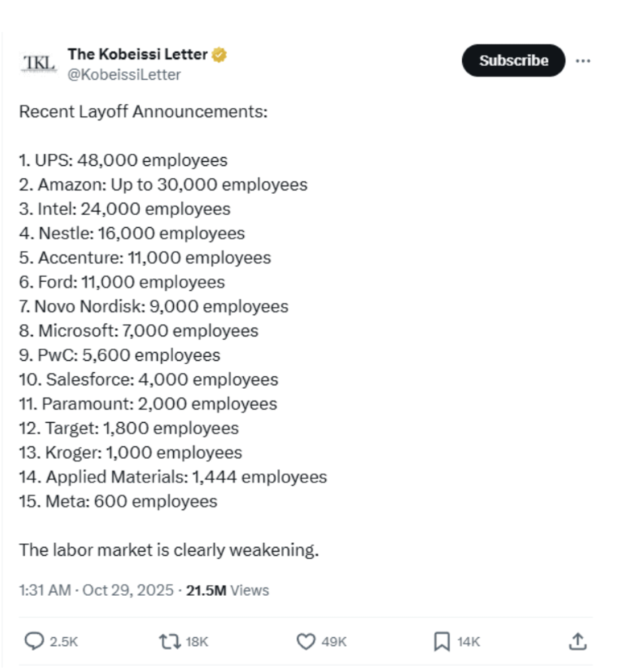Click the gold verified badge
The width and height of the screenshot is (644, 671).
[220, 55]
